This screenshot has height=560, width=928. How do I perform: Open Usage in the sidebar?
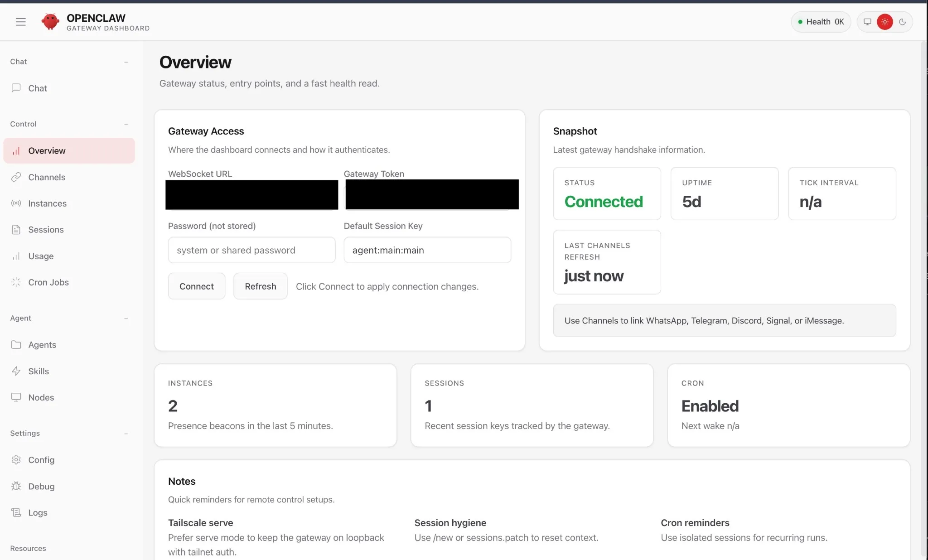click(x=69, y=256)
